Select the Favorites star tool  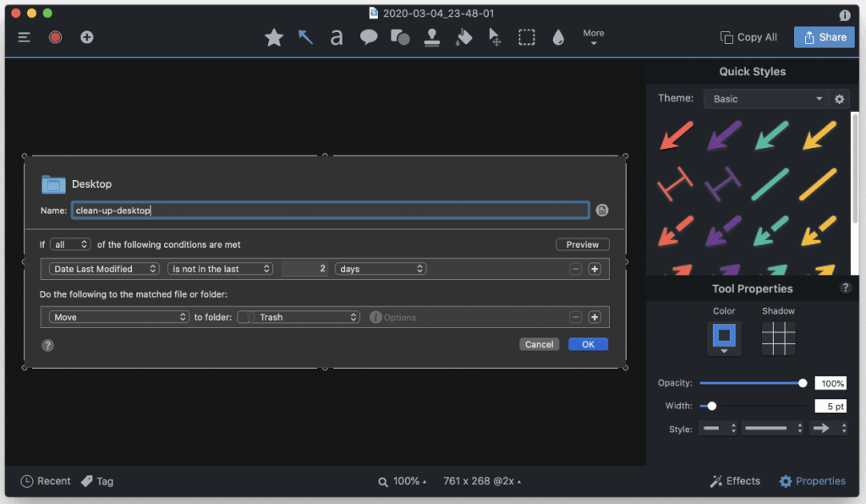pyautogui.click(x=274, y=37)
